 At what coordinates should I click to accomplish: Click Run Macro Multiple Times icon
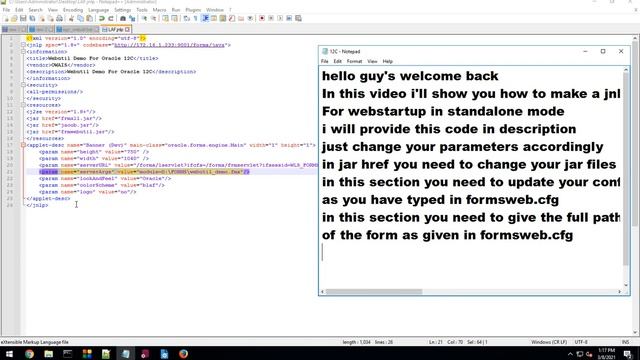(289, 18)
